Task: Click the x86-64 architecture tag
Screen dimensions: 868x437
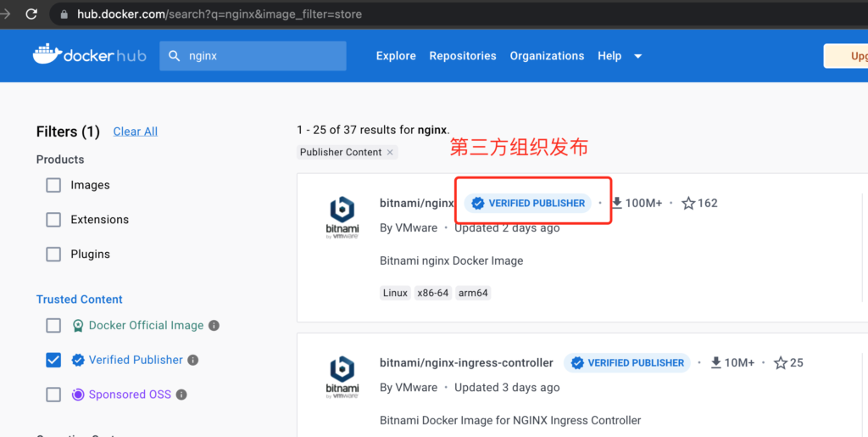Action: 433,293
